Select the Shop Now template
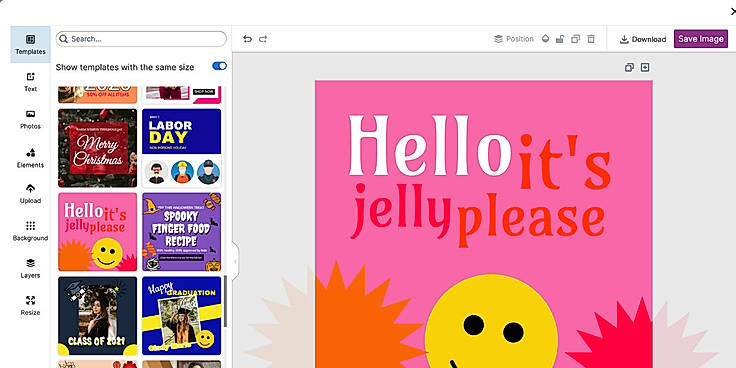 point(182,95)
